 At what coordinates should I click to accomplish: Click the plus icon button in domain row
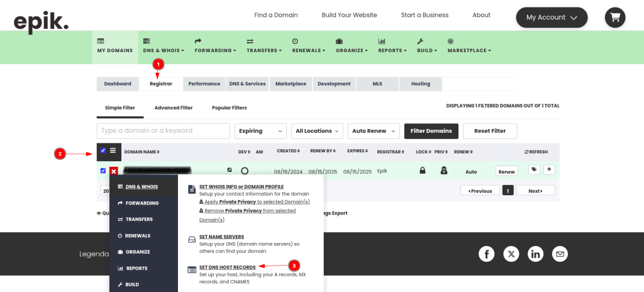(549, 169)
